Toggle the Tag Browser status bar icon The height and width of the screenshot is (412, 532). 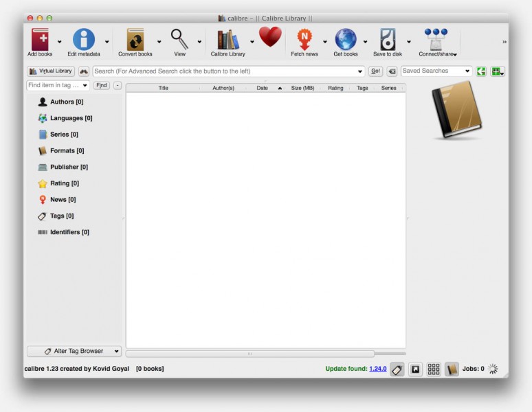(397, 369)
